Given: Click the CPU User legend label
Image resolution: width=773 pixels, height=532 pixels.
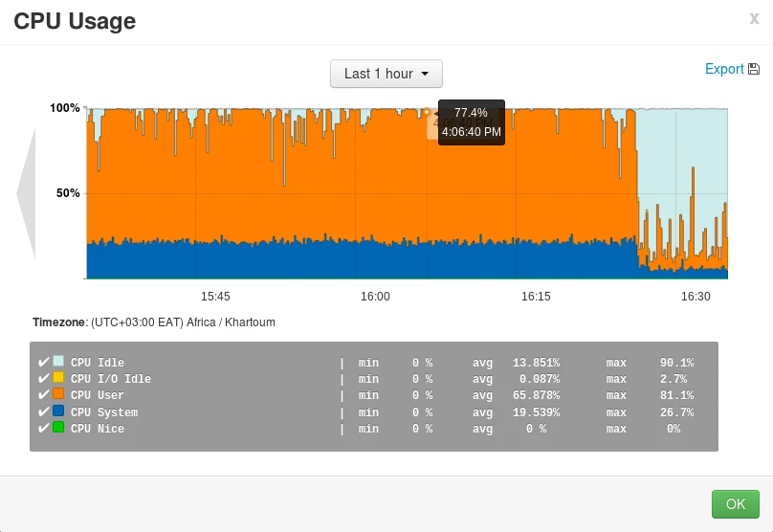Looking at the screenshot, I should (98, 395).
